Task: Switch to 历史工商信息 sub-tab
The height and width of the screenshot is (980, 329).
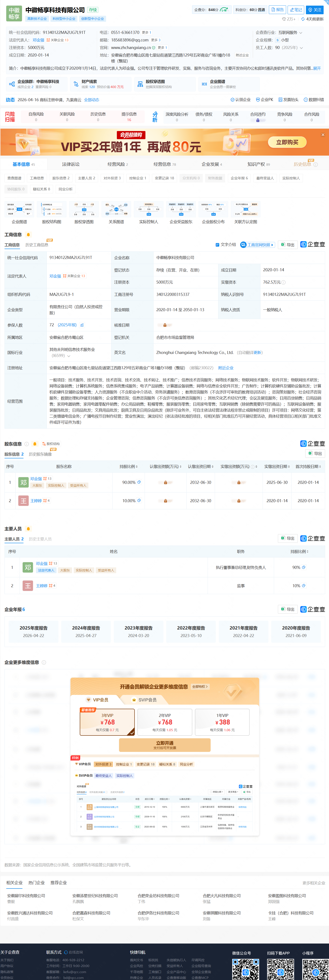Action: (37, 245)
